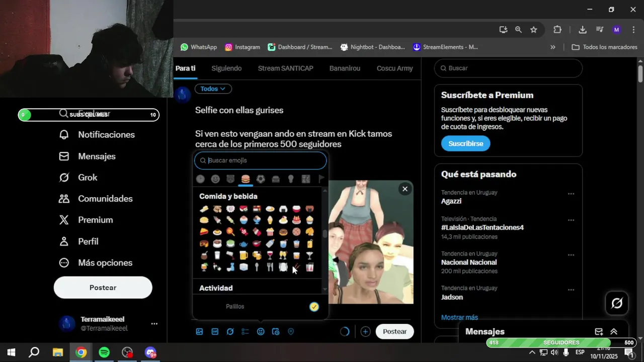Screen dimensions: 644x362
Task: Switch to the activity soccer ball category
Action: pyautogui.click(x=261, y=178)
